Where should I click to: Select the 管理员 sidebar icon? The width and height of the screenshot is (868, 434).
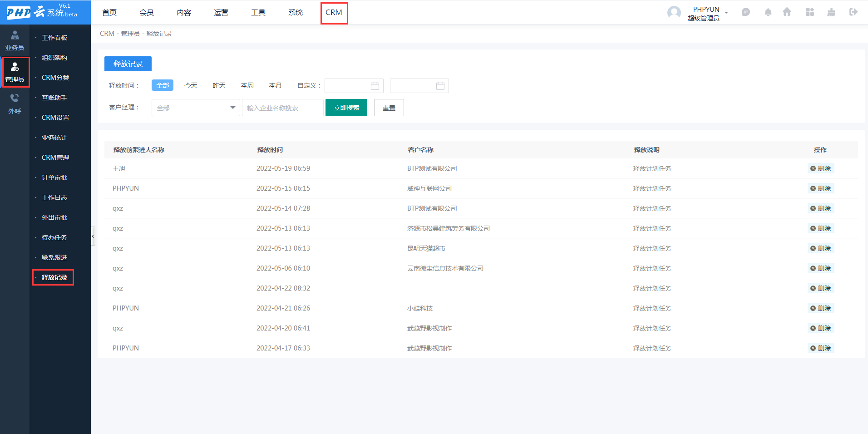tap(15, 73)
